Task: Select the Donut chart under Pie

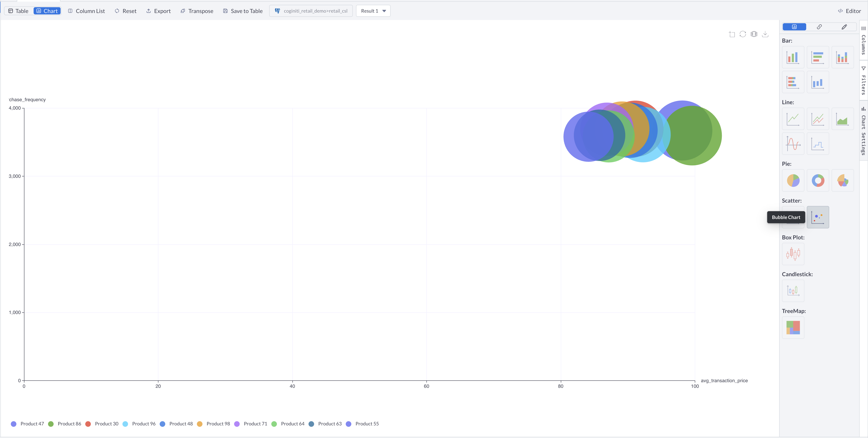Action: [x=818, y=180]
